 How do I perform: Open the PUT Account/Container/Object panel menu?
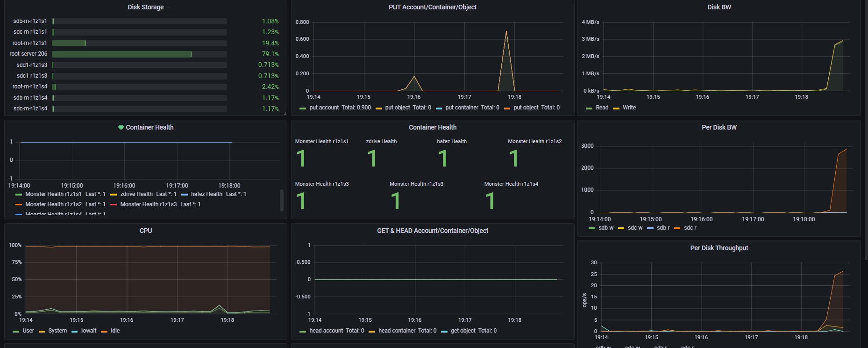(433, 7)
